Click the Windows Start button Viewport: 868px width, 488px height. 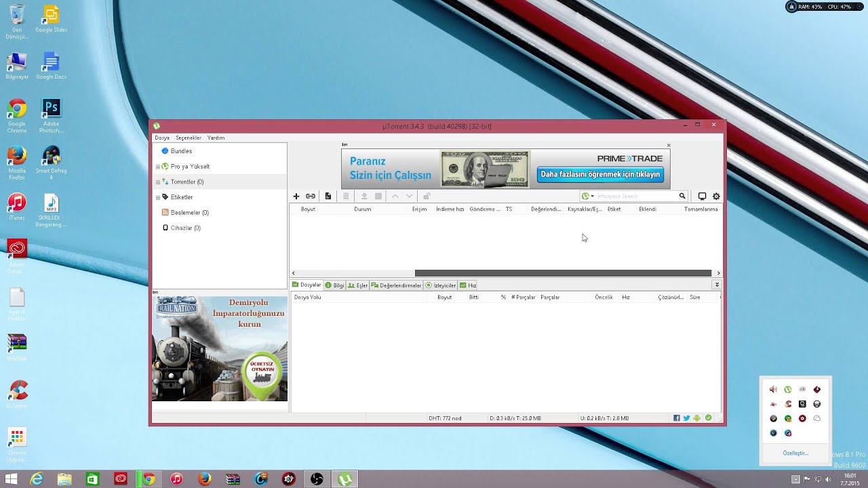pos(12,479)
